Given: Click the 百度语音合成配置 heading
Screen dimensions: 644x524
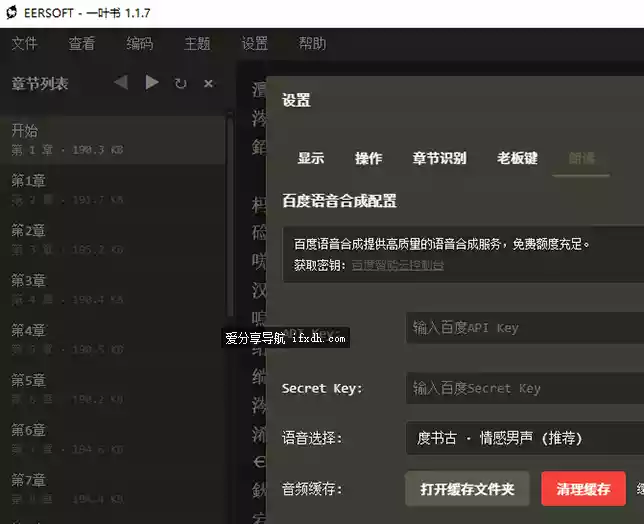Looking at the screenshot, I should coord(339,201).
